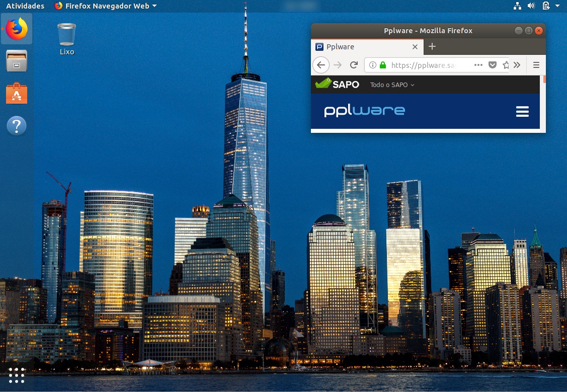Image resolution: width=567 pixels, height=392 pixels.
Task: Expand the overflow chevron in the toolbar
Action: coord(517,65)
